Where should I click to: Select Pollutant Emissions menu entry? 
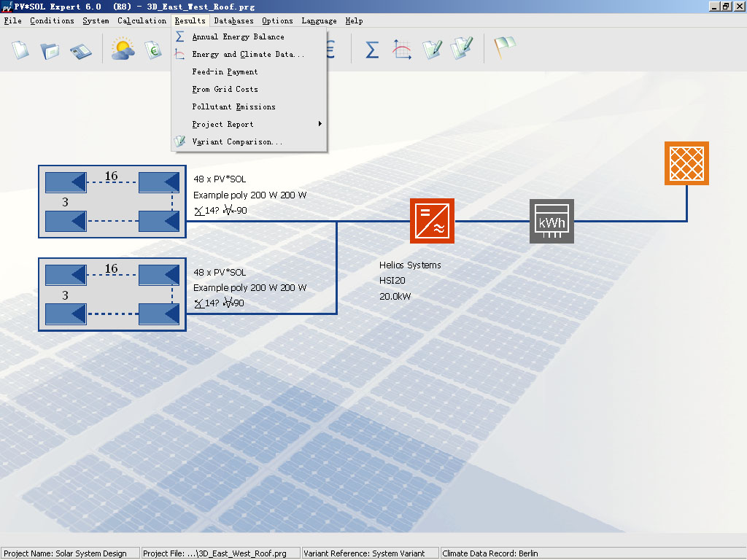249,106
